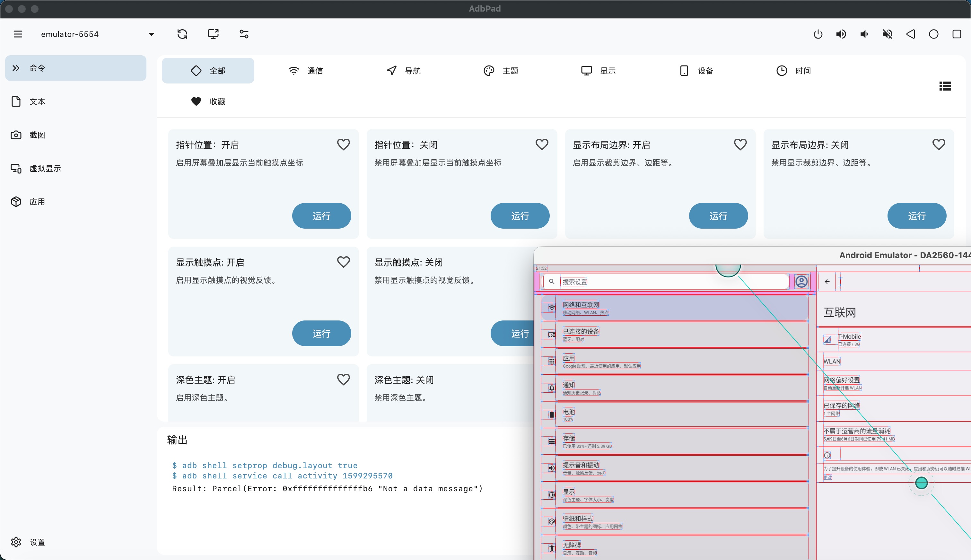Select 应用 in the sidebar
971x560 pixels.
(76, 202)
